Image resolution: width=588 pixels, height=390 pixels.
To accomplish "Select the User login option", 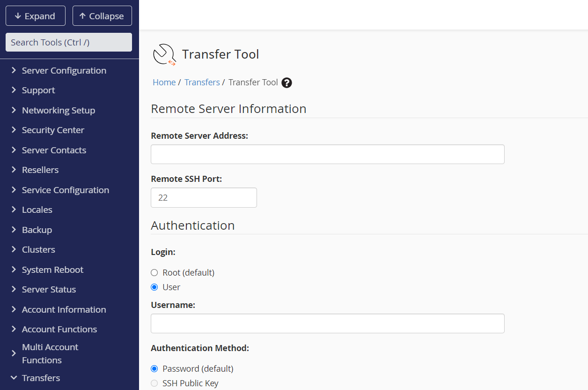I will 154,287.
